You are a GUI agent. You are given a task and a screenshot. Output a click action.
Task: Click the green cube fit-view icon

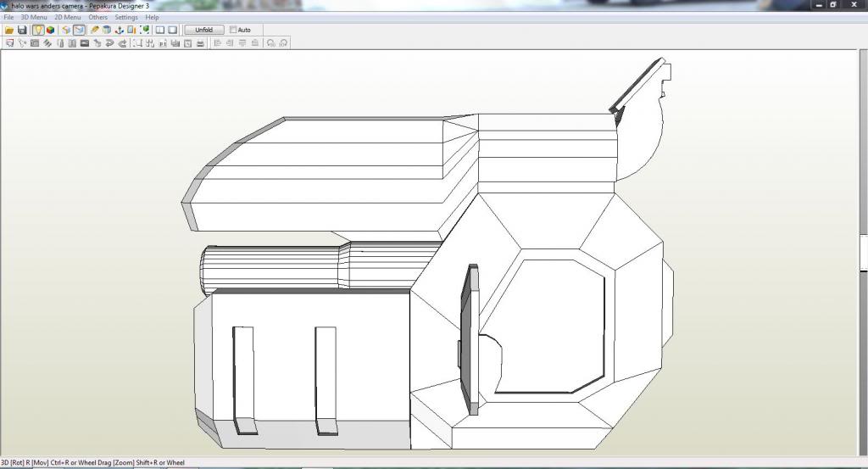pos(146,30)
